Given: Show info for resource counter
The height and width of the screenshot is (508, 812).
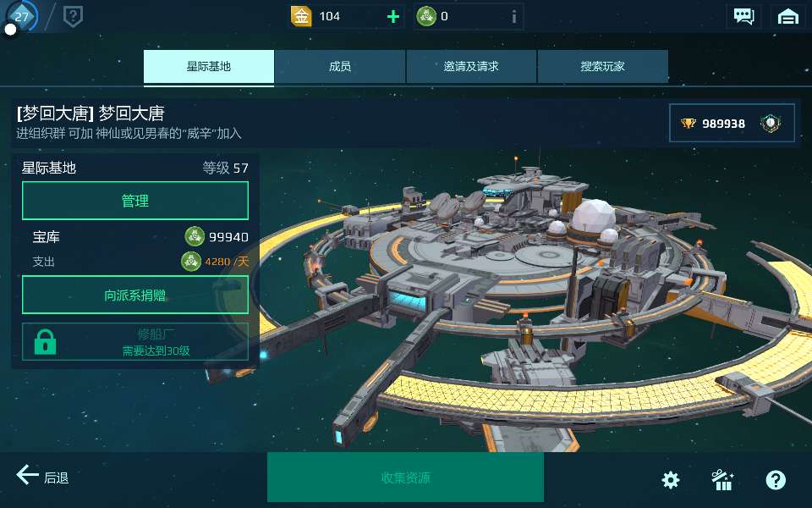Looking at the screenshot, I should point(513,17).
